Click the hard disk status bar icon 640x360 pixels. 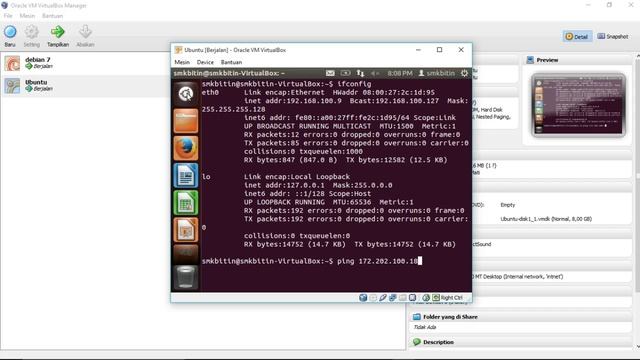coord(363,298)
